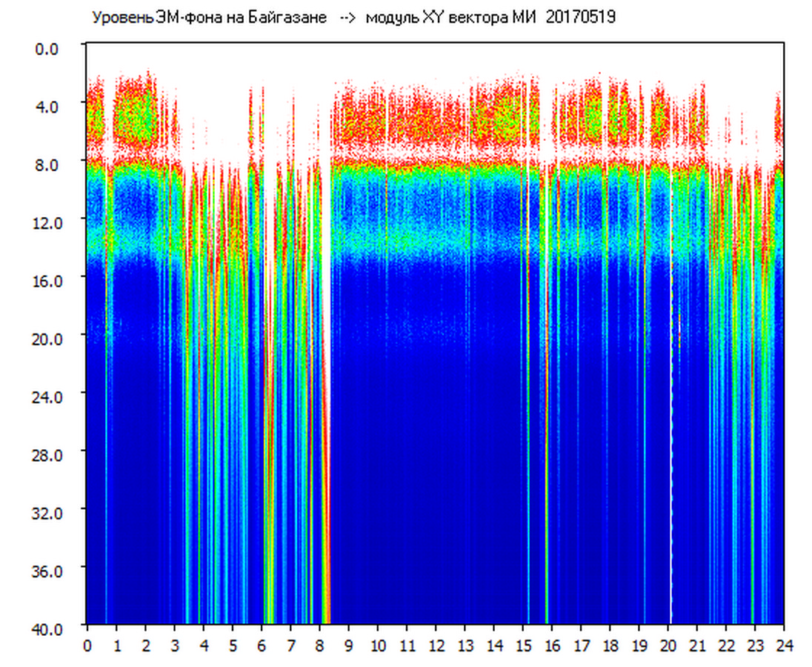Viewport: 812px width, 667px height.
Task: Click the x-axis hour label 12
Action: click(436, 645)
